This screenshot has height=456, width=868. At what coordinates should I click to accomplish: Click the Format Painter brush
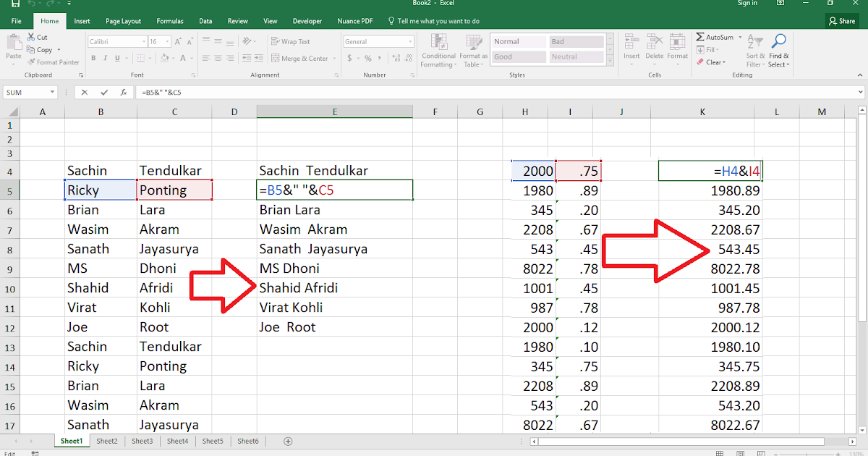[x=31, y=62]
